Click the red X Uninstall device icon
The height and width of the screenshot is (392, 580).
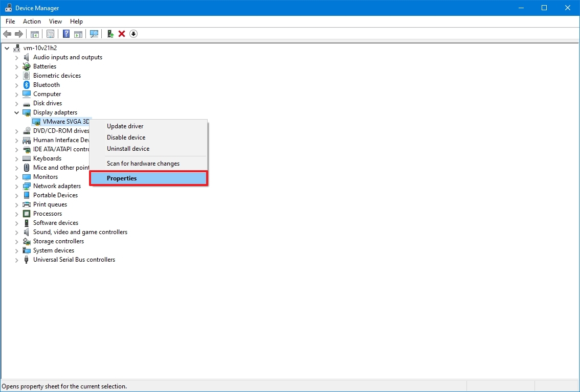[x=122, y=34]
